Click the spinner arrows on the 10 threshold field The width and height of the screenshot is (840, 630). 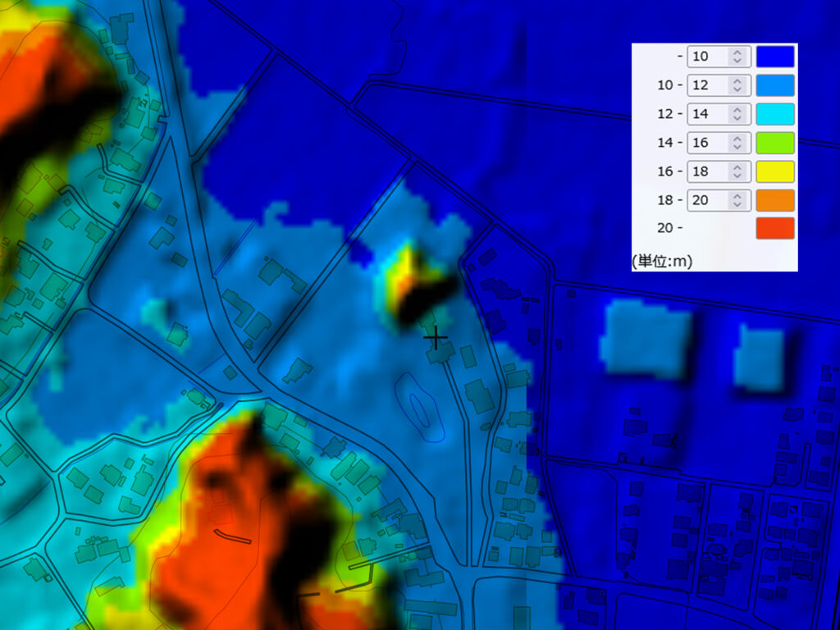pos(737,57)
